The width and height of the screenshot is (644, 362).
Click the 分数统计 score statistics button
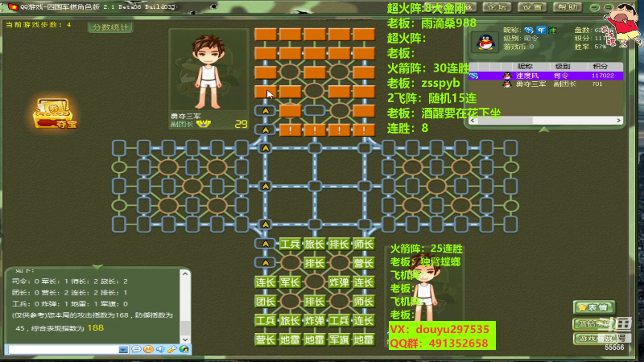110,27
